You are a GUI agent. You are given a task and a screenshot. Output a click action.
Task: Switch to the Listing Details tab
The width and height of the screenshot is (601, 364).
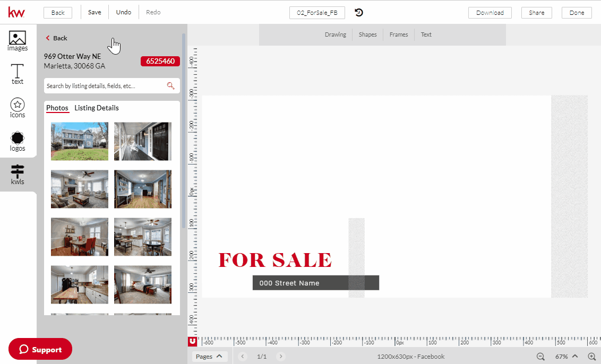click(97, 108)
